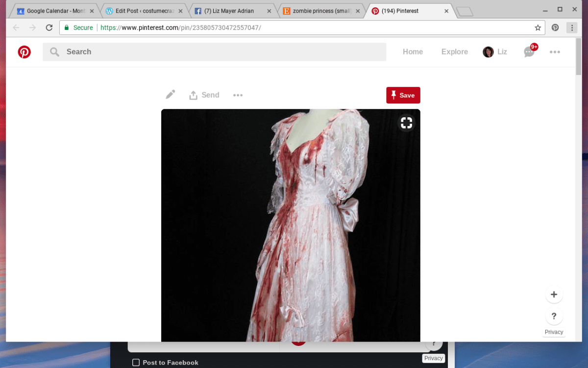
Task: Switch to the Google Calendar tab
Action: [x=54, y=11]
